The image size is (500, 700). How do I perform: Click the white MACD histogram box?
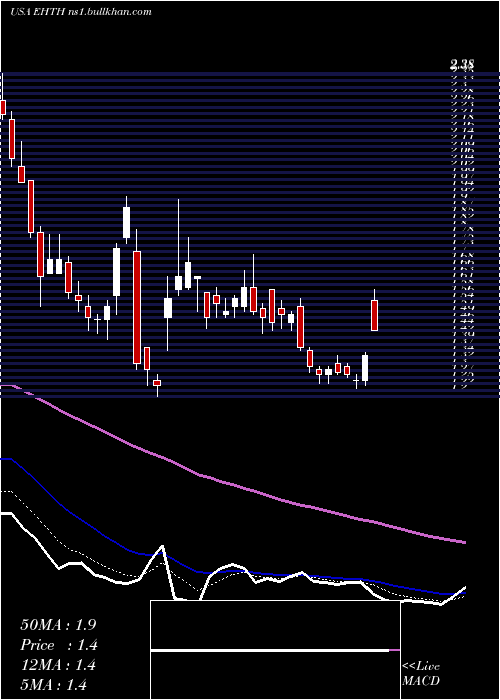(275, 650)
